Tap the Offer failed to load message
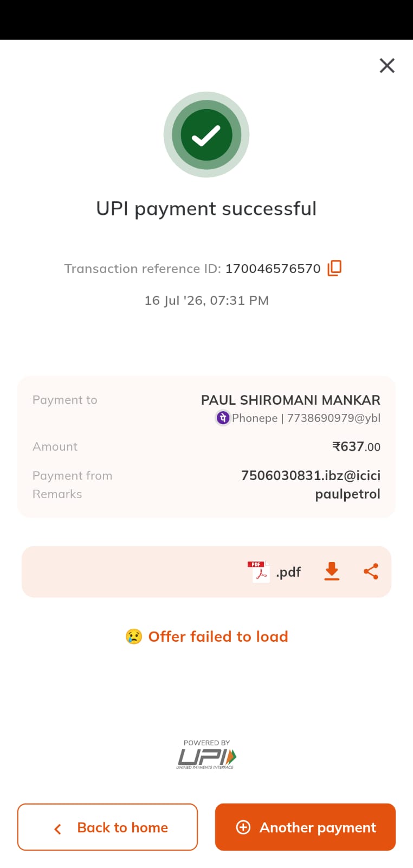 pos(218,636)
